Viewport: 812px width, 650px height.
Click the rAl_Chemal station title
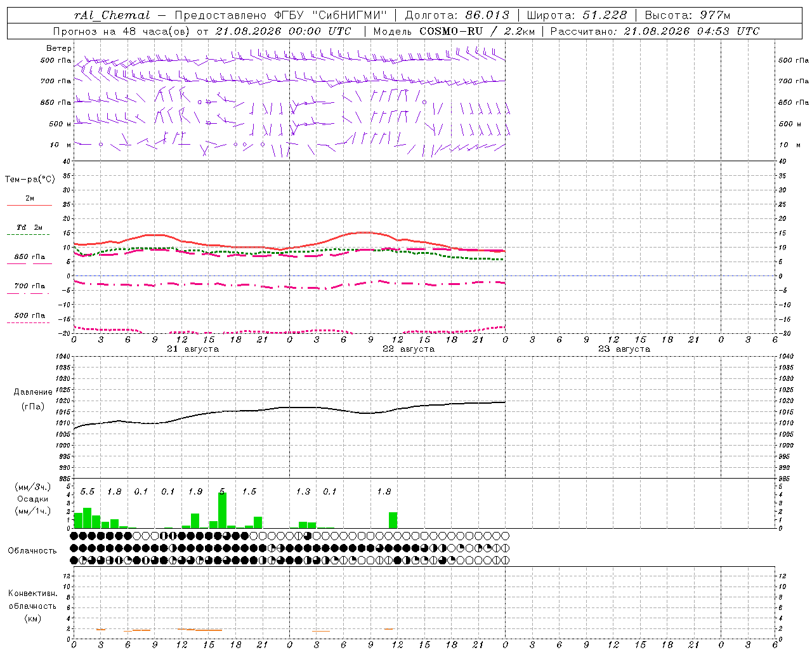[113, 15]
